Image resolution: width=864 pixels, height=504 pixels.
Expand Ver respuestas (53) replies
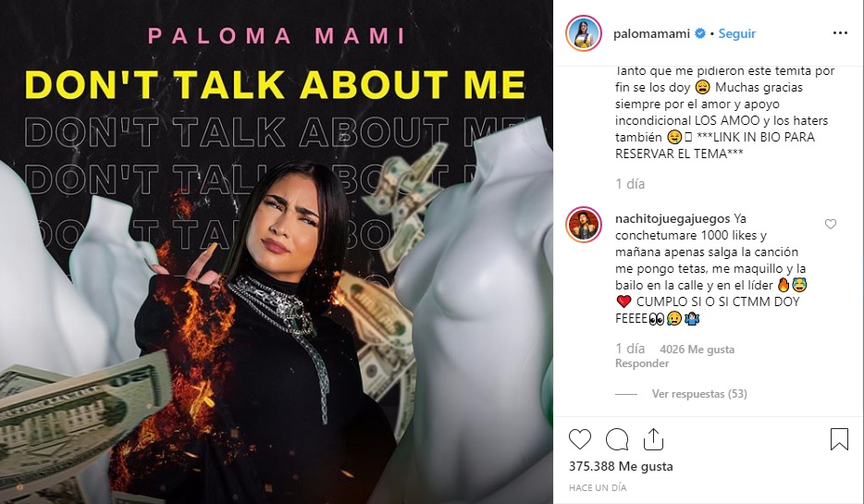pos(699,394)
